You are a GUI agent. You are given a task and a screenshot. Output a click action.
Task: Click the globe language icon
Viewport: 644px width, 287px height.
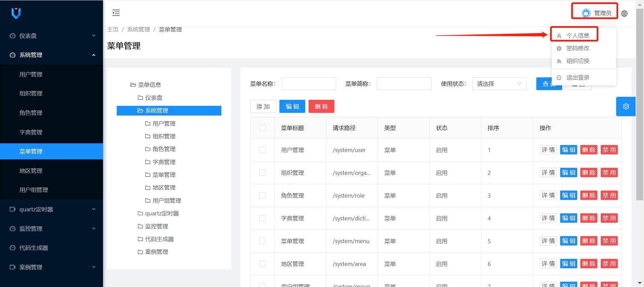624,13
